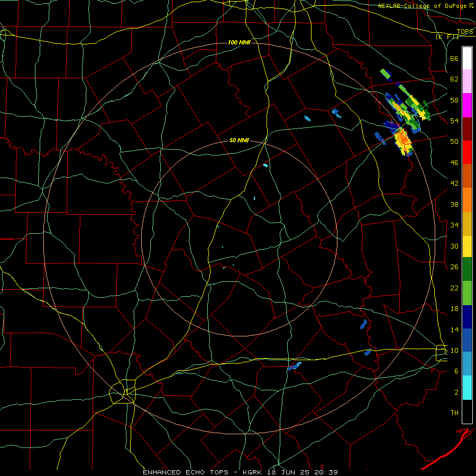Click the legend value "50"
This screenshot has height=476, width=476.
pyautogui.click(x=454, y=142)
